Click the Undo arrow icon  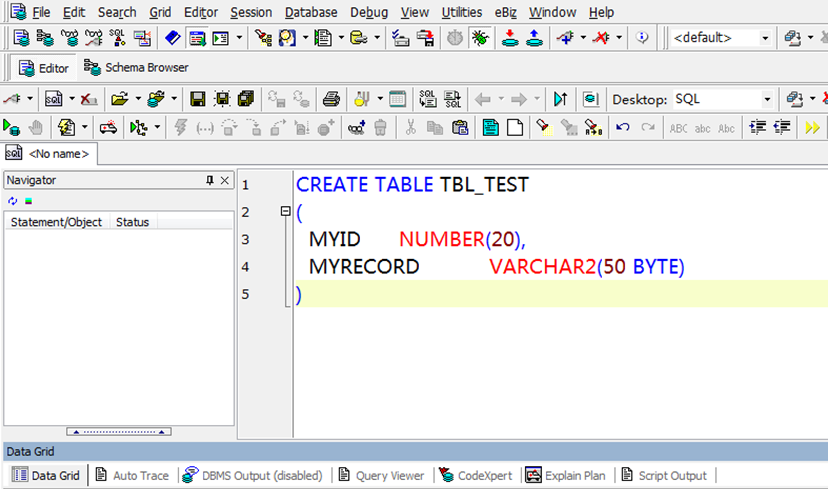point(622,128)
